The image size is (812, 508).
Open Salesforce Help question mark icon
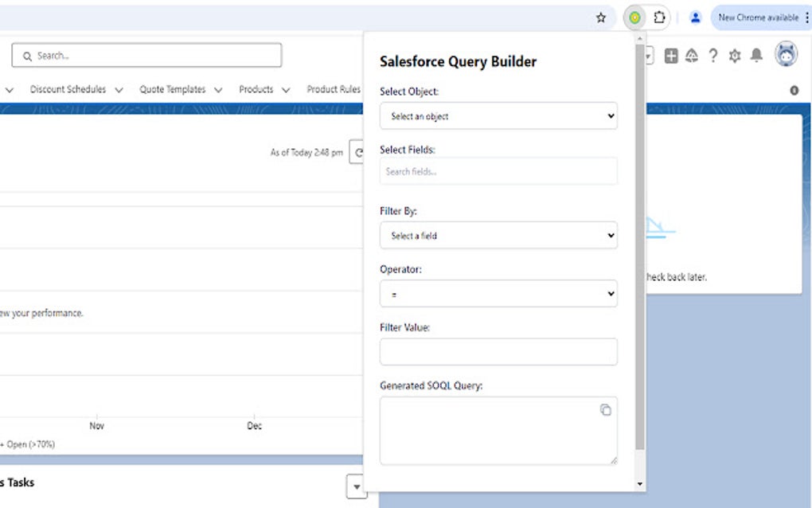pos(713,56)
